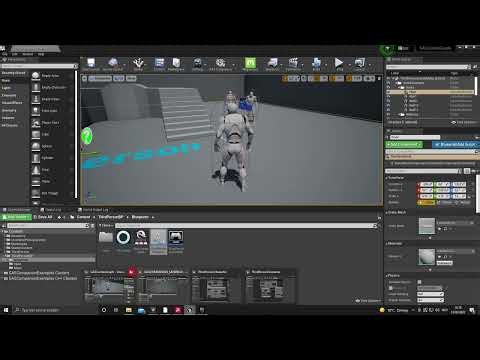Select the Plane placement icon
Viewport: 480px width, 360px height.
36,181
